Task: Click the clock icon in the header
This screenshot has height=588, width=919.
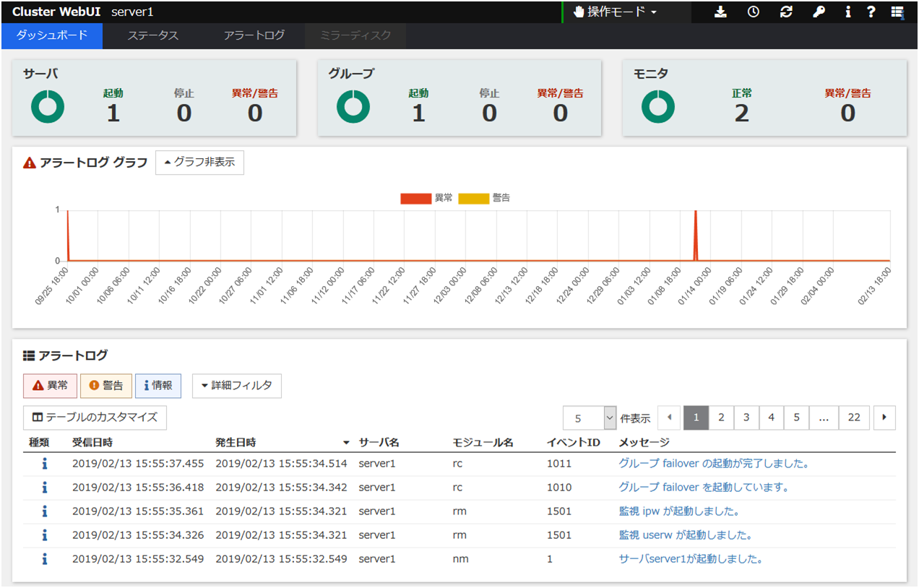Action: point(754,12)
